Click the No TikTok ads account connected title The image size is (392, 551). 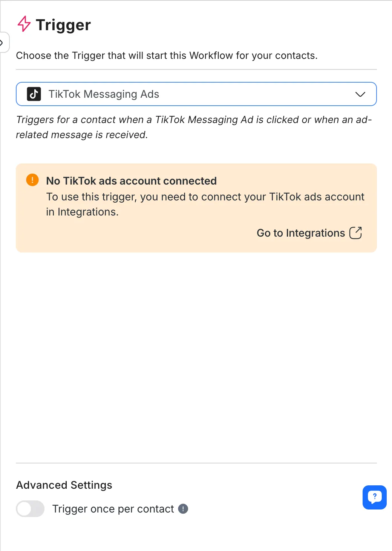click(131, 181)
